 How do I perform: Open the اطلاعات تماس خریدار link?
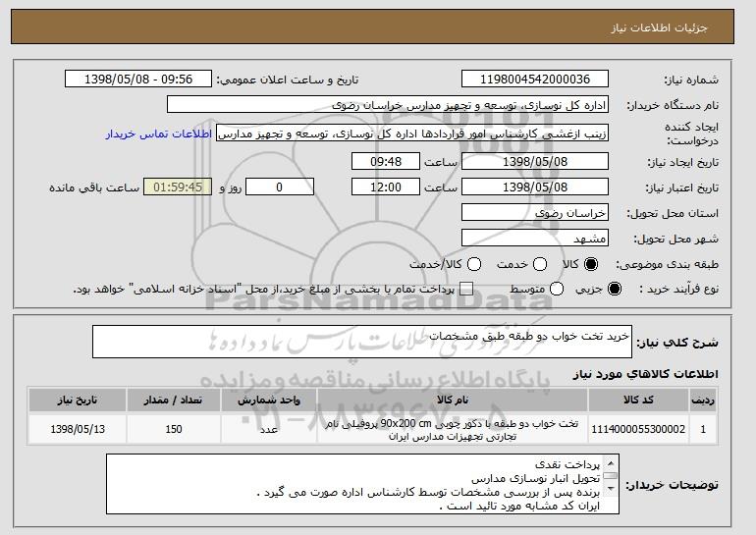[159, 134]
